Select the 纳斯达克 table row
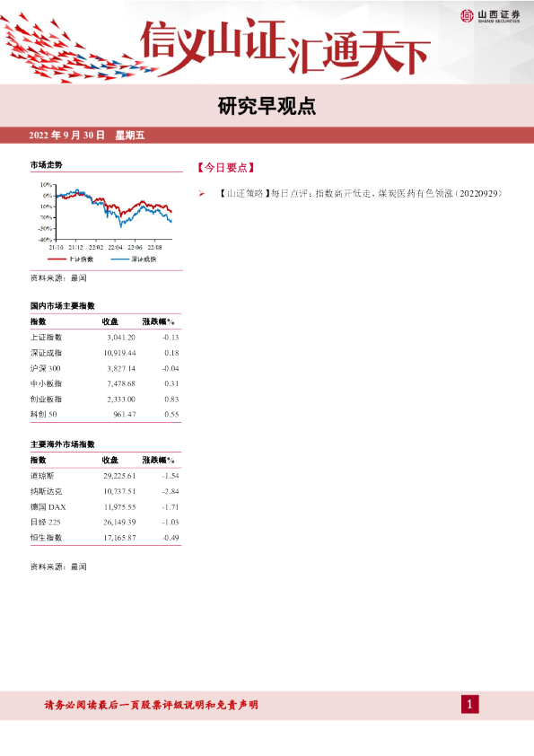The height and width of the screenshot is (756, 534). point(105,491)
